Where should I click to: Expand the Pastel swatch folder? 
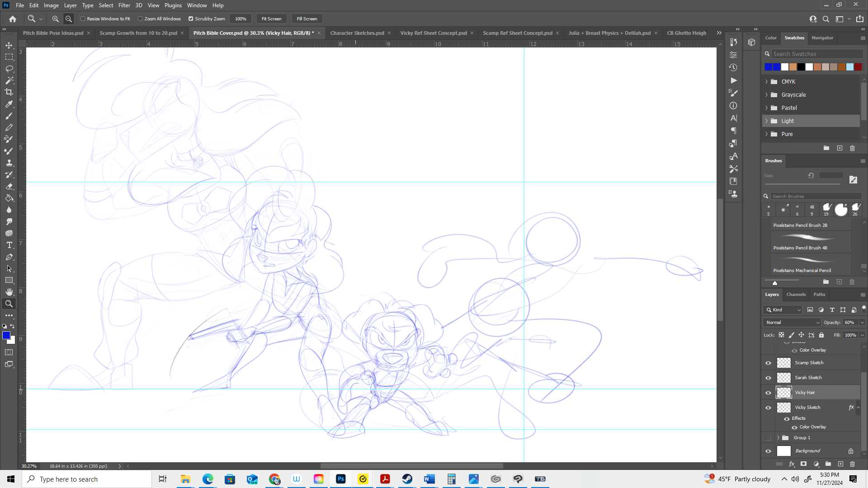767,108
